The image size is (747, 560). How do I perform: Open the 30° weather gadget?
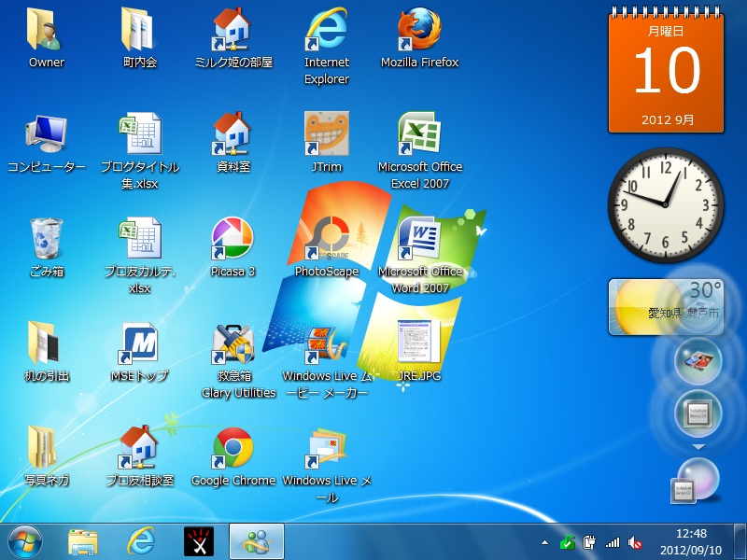click(666, 307)
